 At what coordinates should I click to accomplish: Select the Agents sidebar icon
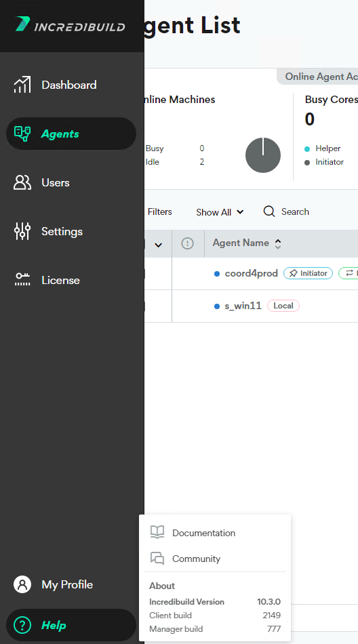click(x=22, y=134)
